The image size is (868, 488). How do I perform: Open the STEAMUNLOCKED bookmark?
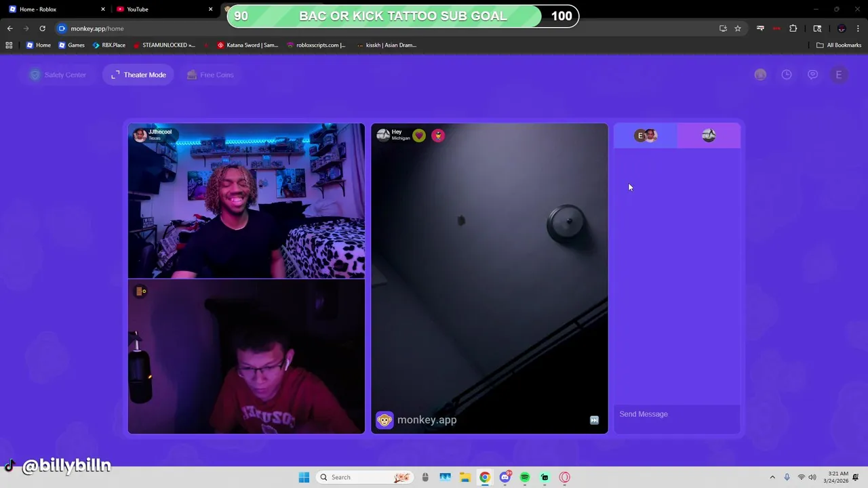(x=164, y=45)
